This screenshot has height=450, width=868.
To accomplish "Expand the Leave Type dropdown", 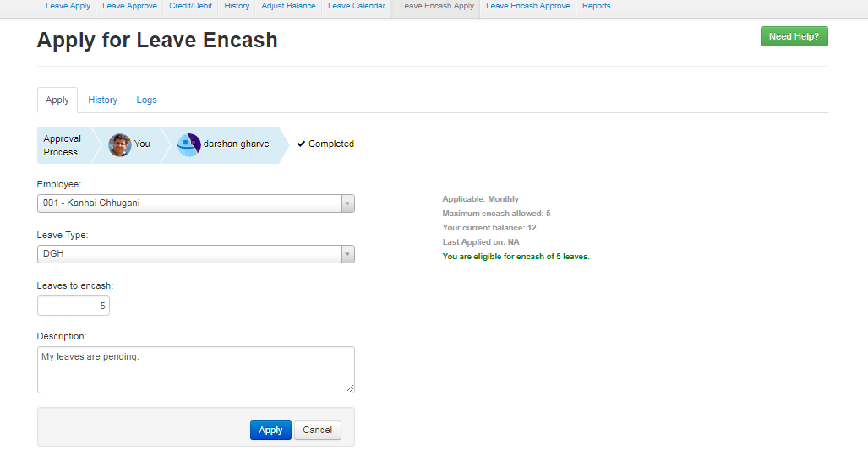I will pyautogui.click(x=195, y=254).
